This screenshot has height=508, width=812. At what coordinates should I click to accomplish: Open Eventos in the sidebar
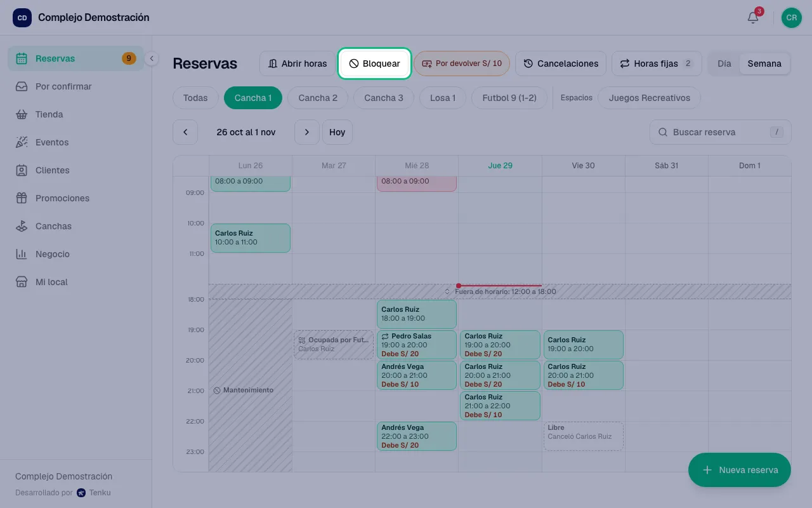pyautogui.click(x=75, y=142)
